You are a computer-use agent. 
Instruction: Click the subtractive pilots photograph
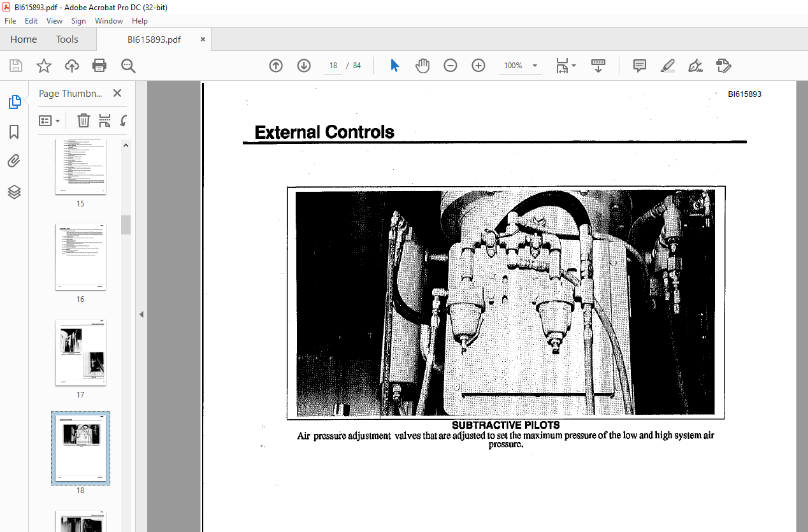(506, 303)
